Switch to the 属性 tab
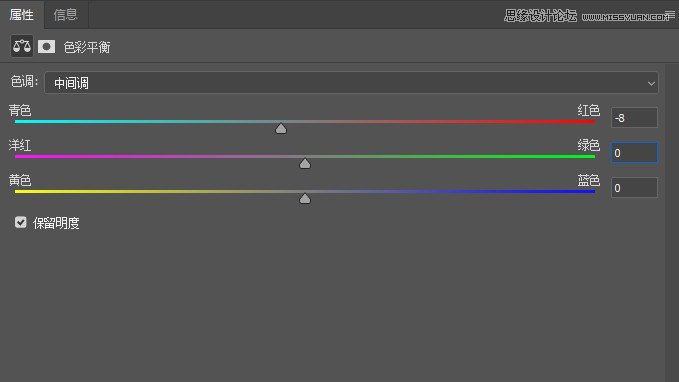679x382 pixels. coord(22,15)
